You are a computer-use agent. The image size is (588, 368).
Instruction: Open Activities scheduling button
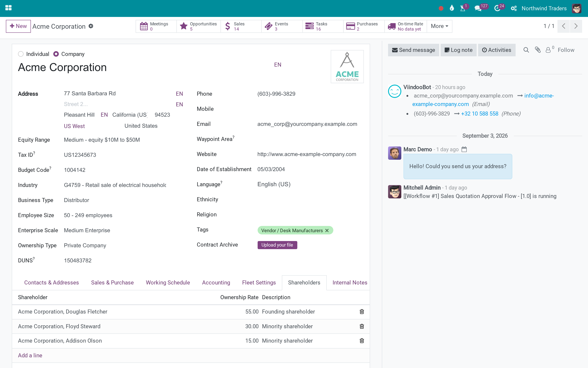(x=497, y=50)
